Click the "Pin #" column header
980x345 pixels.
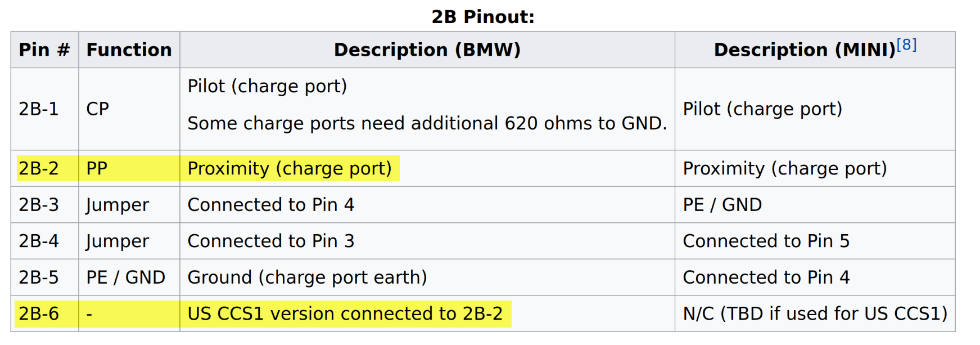pyautogui.click(x=44, y=50)
